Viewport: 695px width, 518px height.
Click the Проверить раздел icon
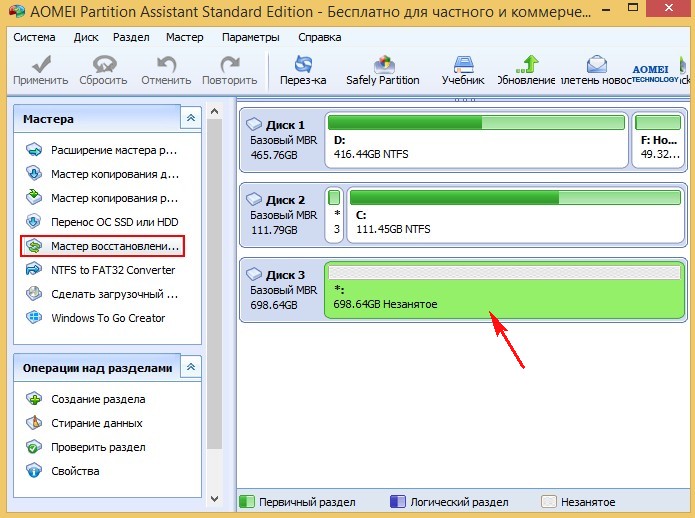34,447
